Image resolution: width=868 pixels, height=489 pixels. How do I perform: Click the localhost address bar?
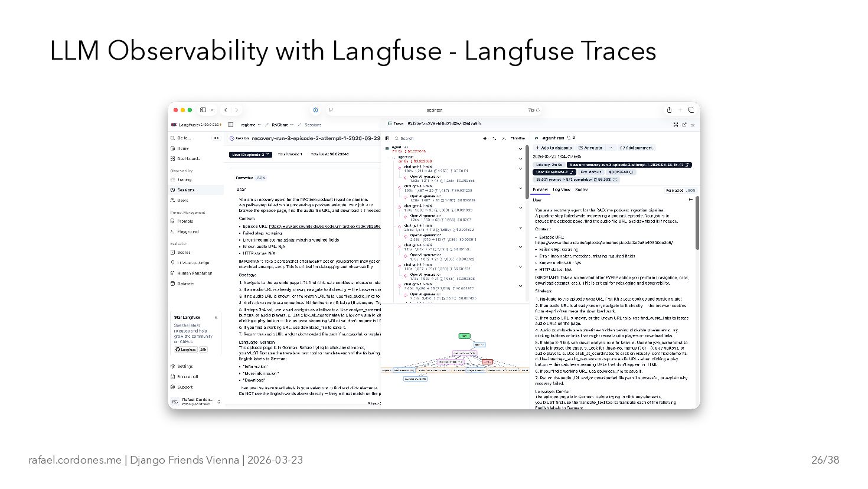pyautogui.click(x=434, y=110)
